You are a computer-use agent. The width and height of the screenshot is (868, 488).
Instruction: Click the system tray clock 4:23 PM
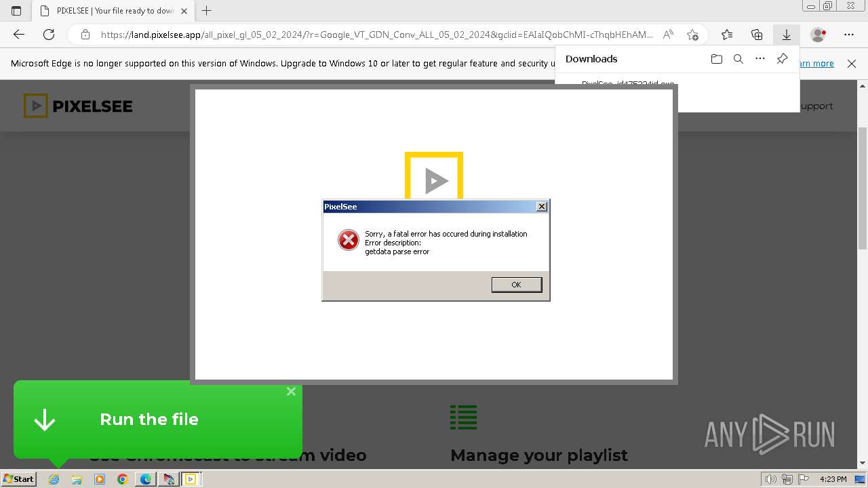point(833,479)
